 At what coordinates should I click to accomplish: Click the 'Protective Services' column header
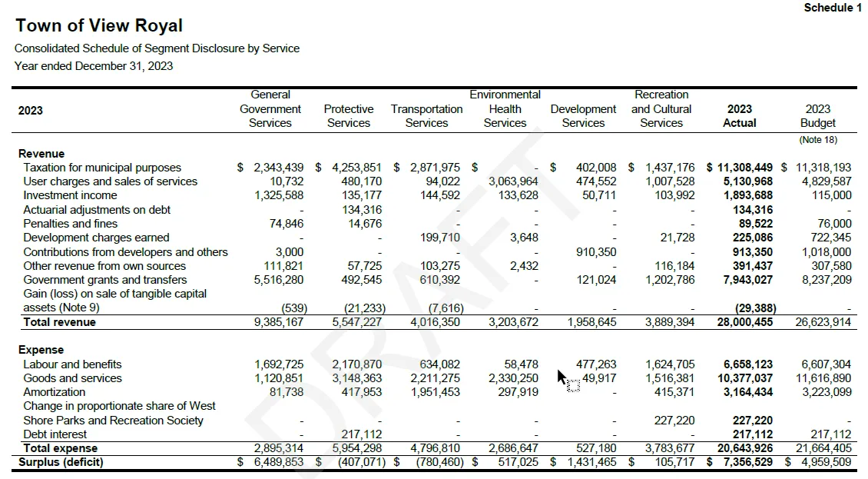tap(348, 116)
